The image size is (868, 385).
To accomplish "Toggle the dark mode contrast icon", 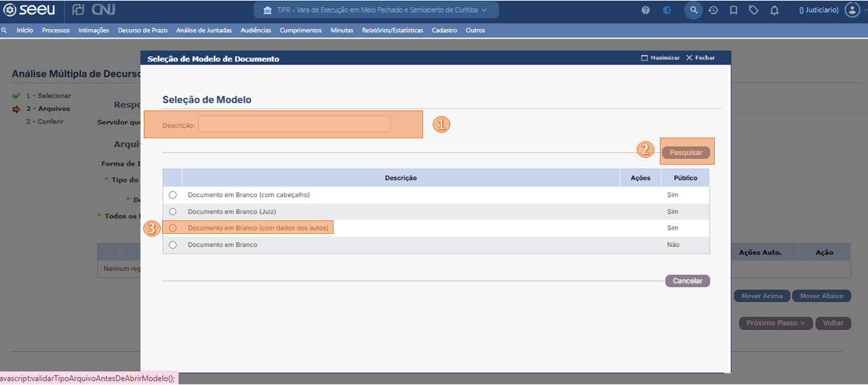I will 667,10.
